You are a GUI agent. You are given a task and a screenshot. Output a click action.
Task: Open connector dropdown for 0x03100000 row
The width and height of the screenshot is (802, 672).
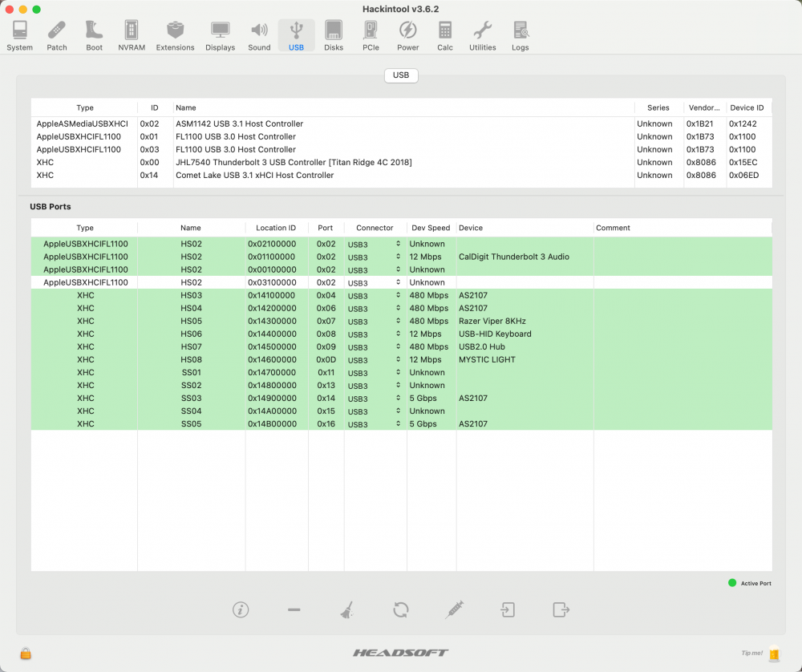click(x=375, y=283)
